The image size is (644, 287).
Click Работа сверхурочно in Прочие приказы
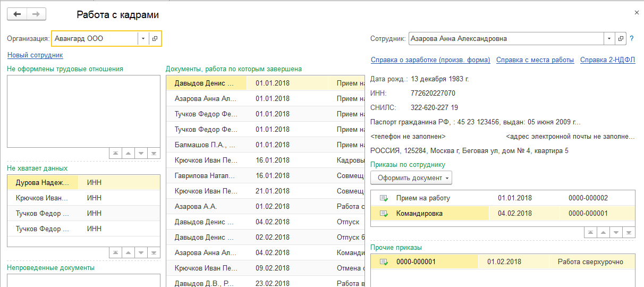coord(590,262)
